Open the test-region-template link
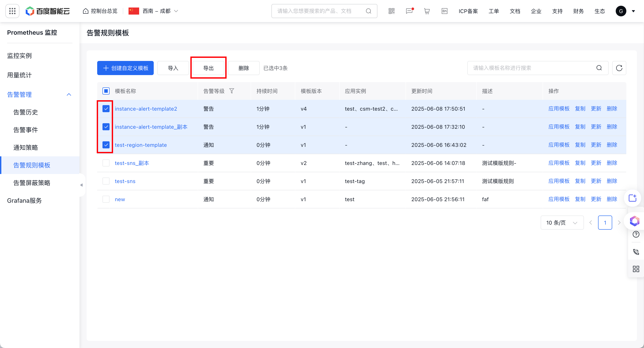The width and height of the screenshot is (644, 348). (x=141, y=145)
